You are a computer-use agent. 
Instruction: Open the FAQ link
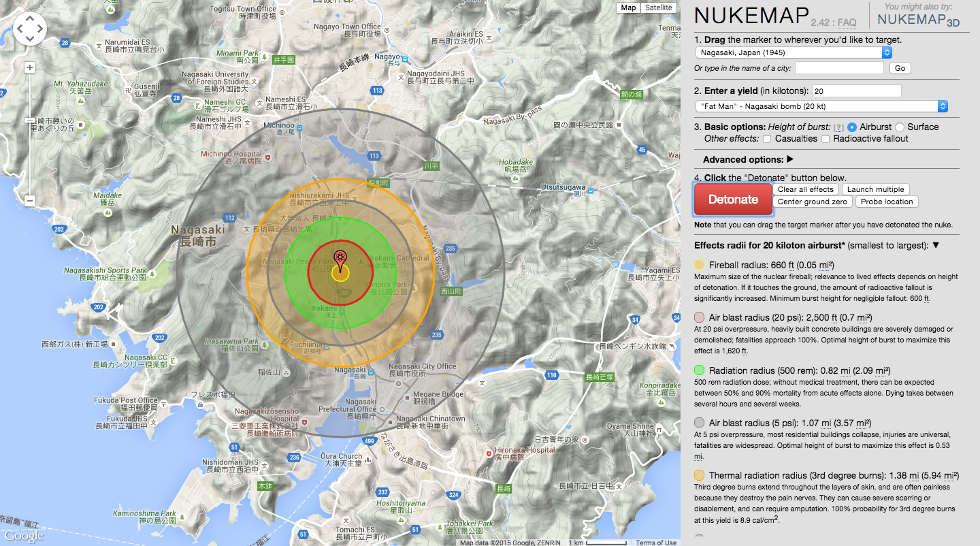tap(847, 22)
